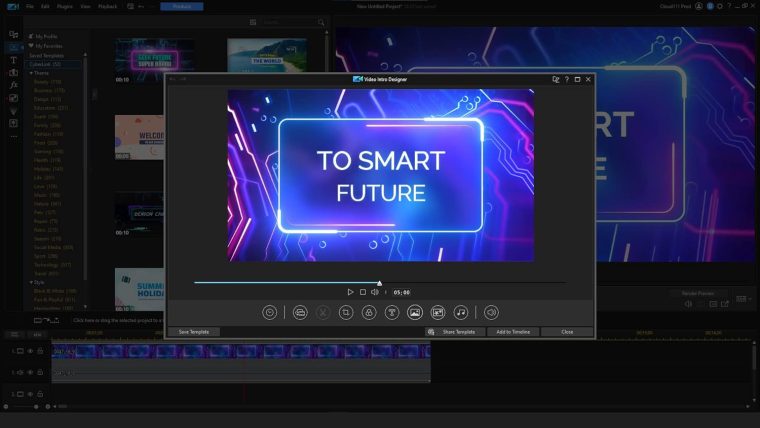Select the Summer Holiday template thumbnail
This screenshot has height=428, width=760.
(x=140, y=290)
